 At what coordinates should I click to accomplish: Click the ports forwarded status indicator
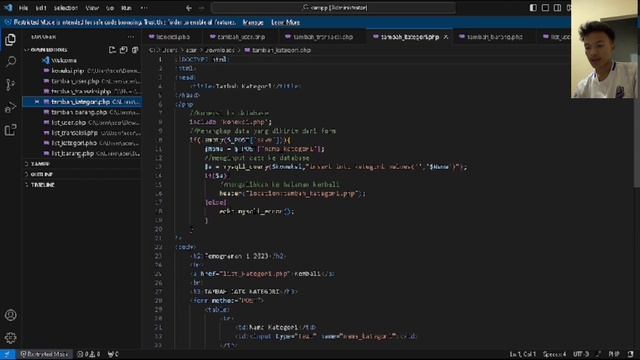tap(113, 354)
